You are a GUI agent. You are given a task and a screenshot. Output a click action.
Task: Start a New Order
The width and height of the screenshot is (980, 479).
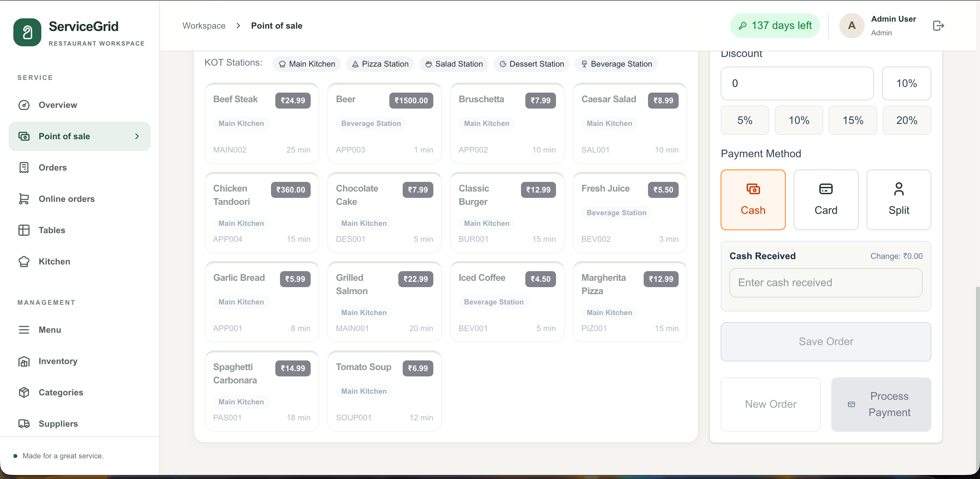770,404
